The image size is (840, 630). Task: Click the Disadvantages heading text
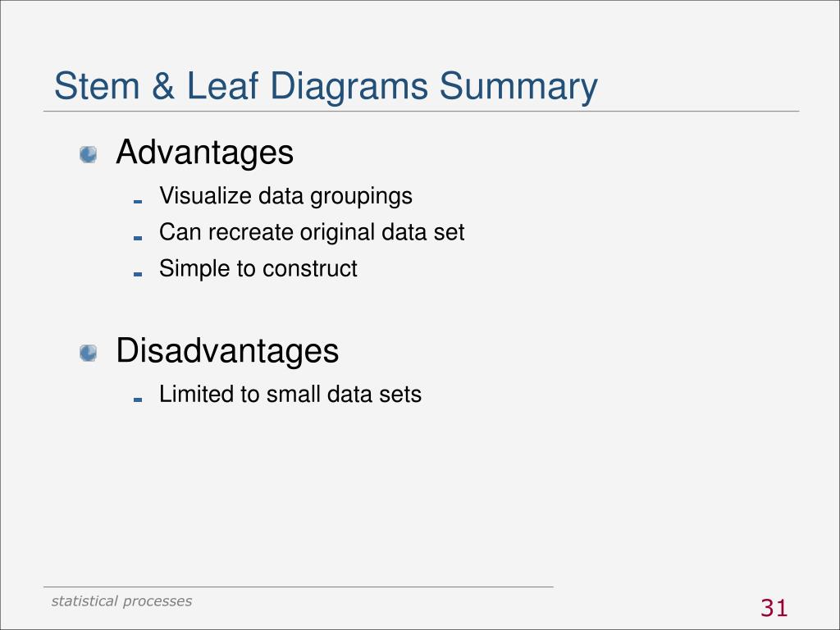228,351
